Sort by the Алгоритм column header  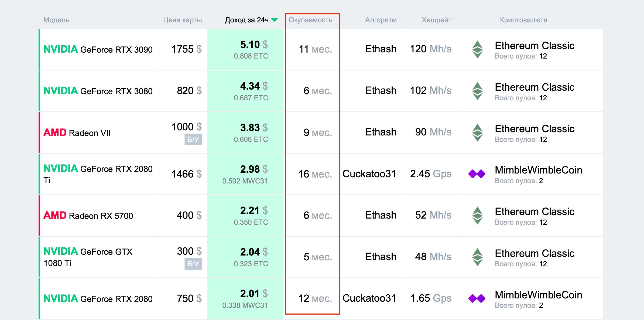click(x=381, y=20)
